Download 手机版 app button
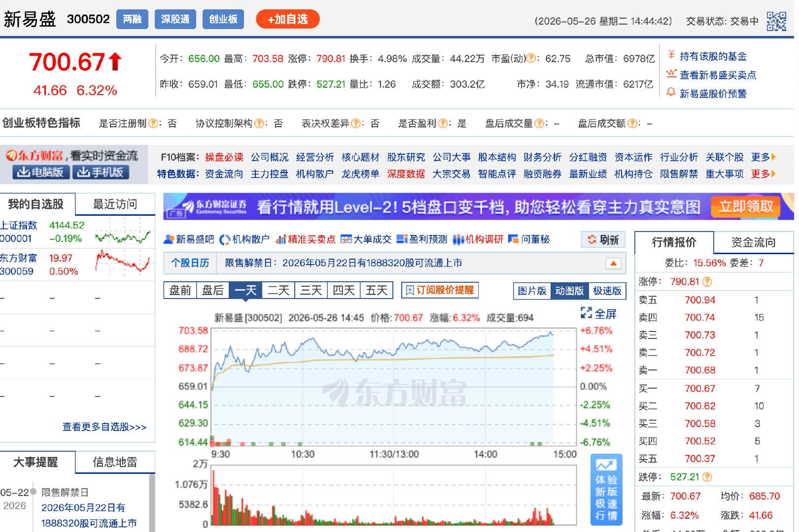Screen dimensions: 799x532 point(101,172)
